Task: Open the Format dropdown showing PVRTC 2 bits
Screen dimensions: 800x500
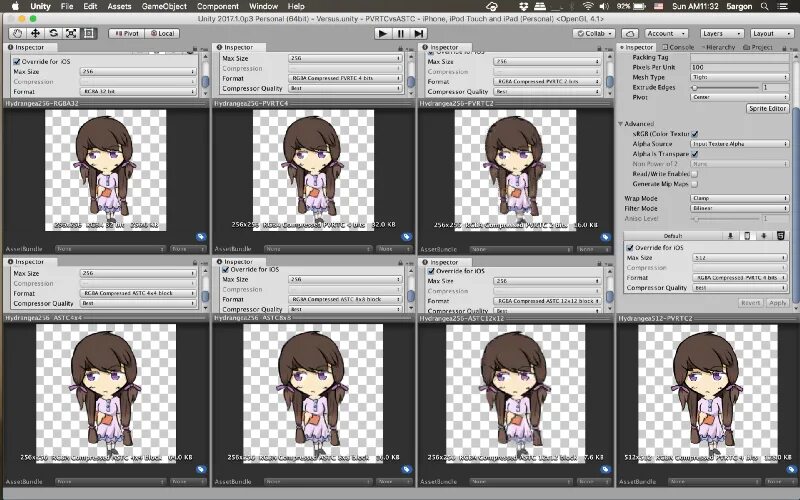Action: [x=547, y=82]
